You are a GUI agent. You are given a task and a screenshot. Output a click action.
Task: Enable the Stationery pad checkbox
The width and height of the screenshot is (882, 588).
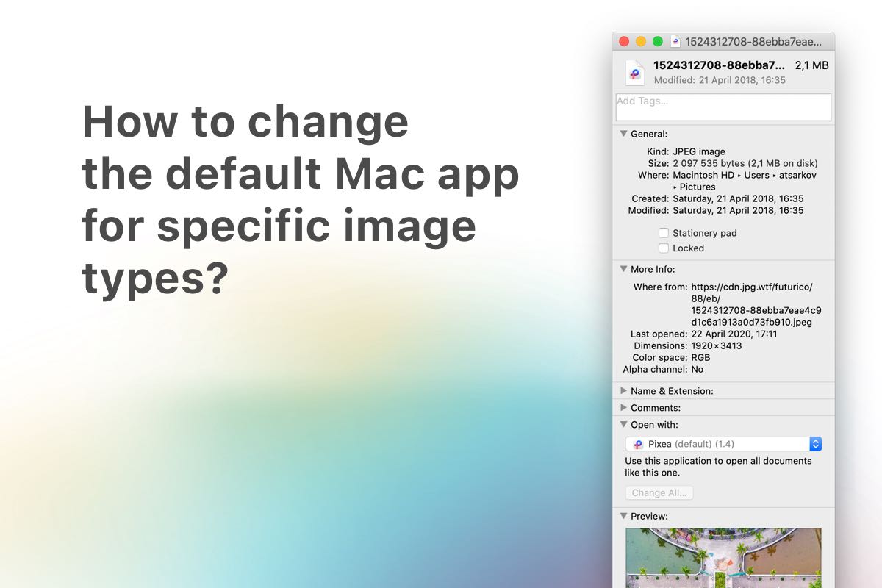[x=664, y=233]
